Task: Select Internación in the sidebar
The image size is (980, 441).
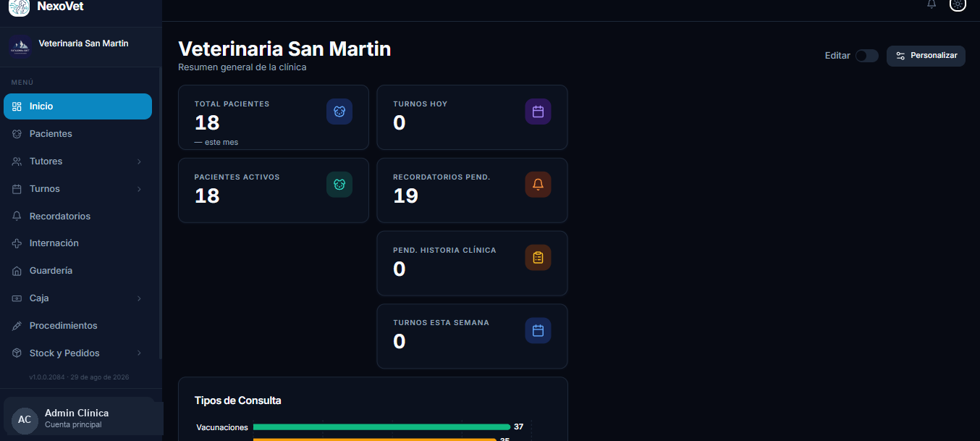Action: pos(77,243)
